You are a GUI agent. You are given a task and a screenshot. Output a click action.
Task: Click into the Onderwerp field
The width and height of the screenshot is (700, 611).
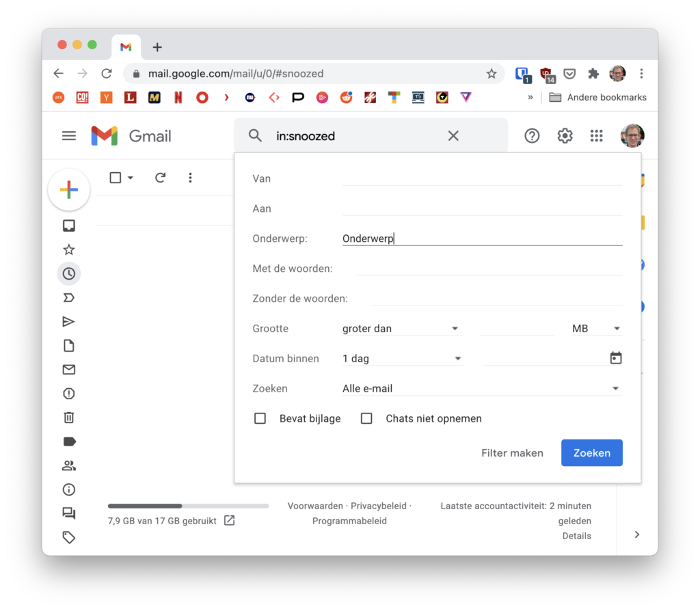[x=482, y=239]
